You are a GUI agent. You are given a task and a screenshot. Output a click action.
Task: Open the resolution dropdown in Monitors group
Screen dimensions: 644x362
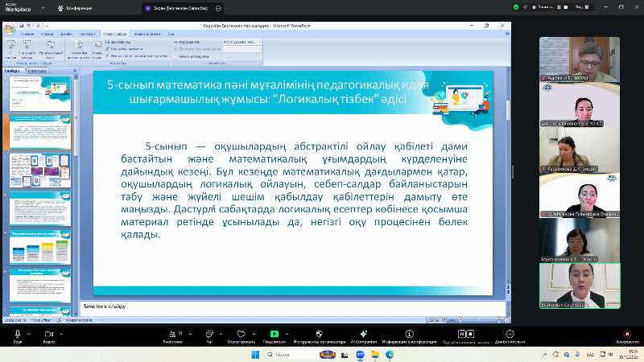243,41
